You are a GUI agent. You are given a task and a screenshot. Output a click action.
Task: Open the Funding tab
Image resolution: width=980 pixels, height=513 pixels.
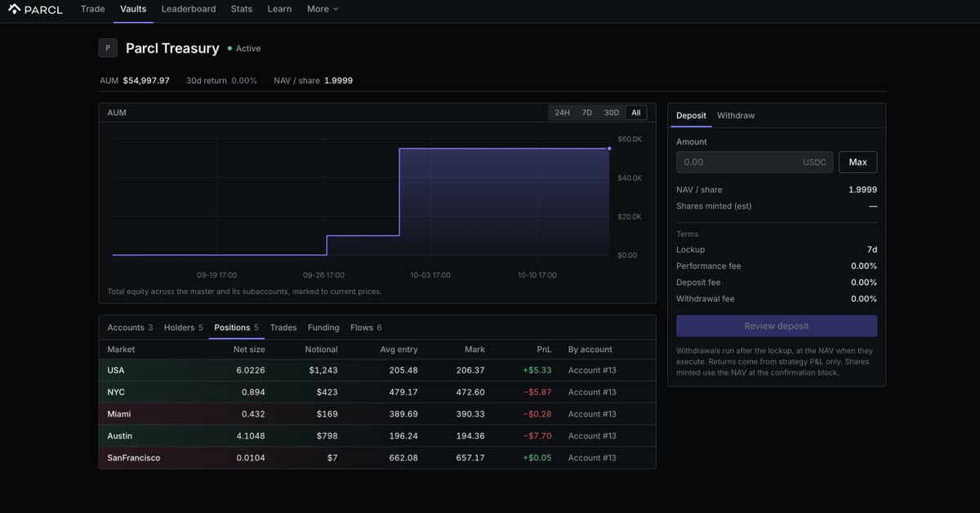tap(323, 328)
